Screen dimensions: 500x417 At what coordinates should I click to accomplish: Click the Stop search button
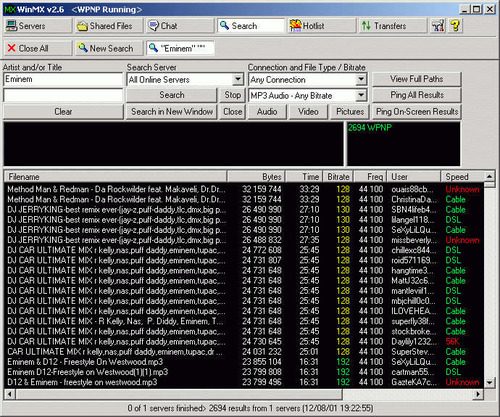click(232, 95)
